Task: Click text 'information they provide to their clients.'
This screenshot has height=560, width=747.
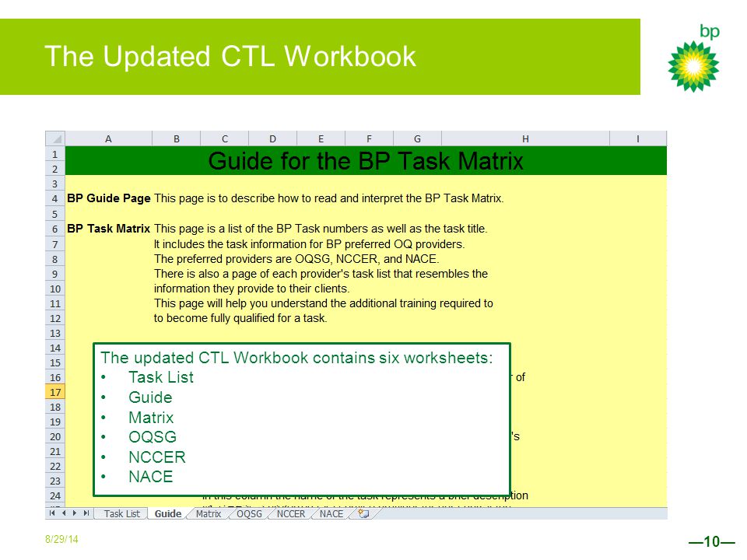Action: [x=251, y=289]
